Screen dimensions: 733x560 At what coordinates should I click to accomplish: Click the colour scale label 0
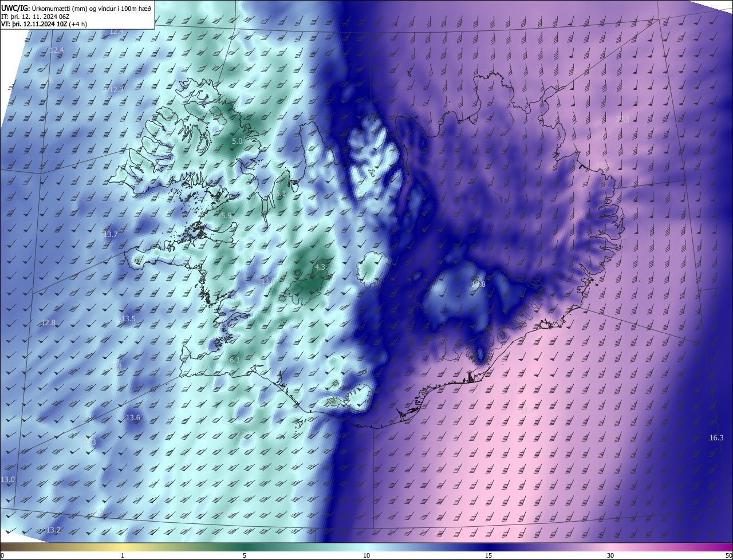click(2, 555)
